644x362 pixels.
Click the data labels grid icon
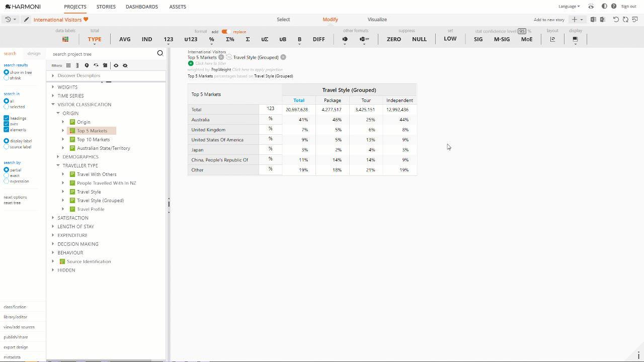pos(65,39)
